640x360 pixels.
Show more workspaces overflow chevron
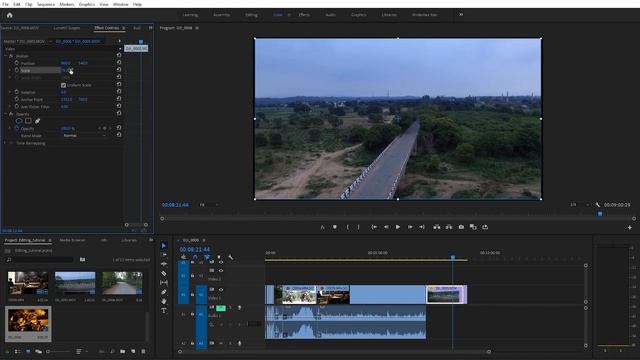pos(461,15)
